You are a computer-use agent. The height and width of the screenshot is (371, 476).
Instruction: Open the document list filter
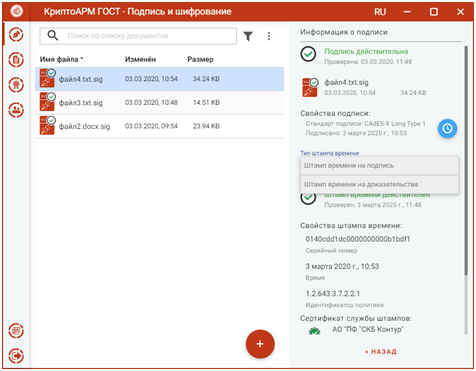click(x=248, y=36)
